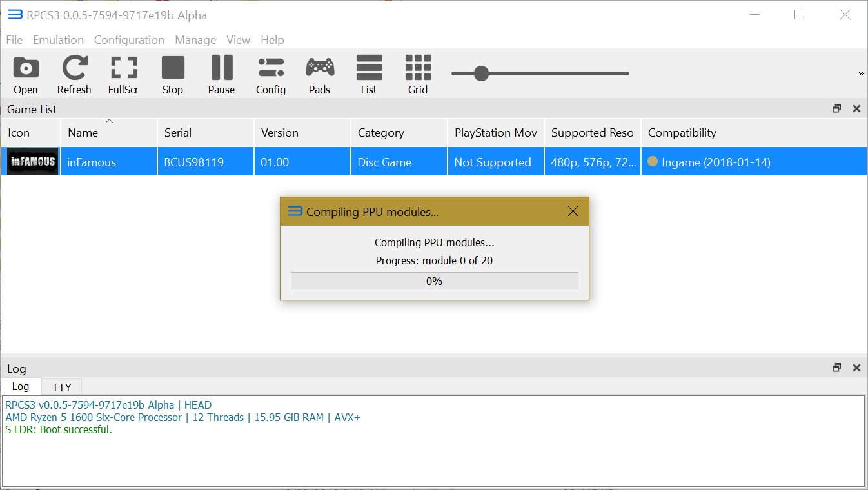Sort by the Serial column header
Viewport: 868px width, 490px height.
coord(206,133)
